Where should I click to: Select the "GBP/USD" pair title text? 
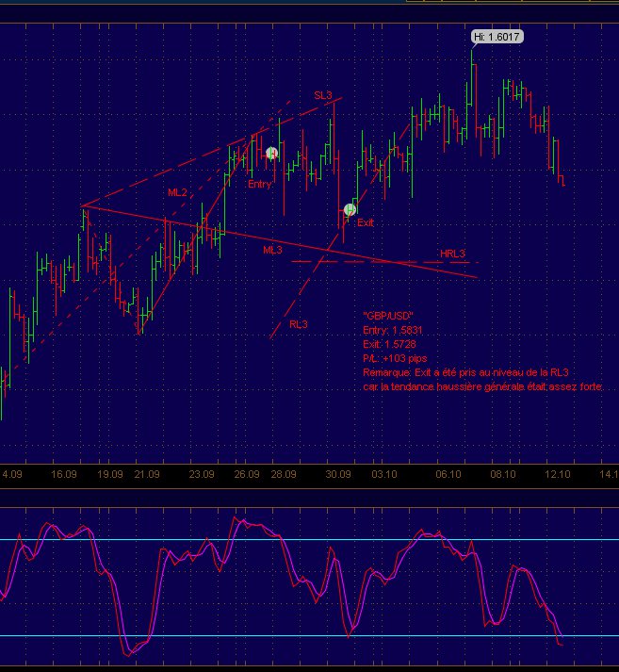[x=388, y=316]
